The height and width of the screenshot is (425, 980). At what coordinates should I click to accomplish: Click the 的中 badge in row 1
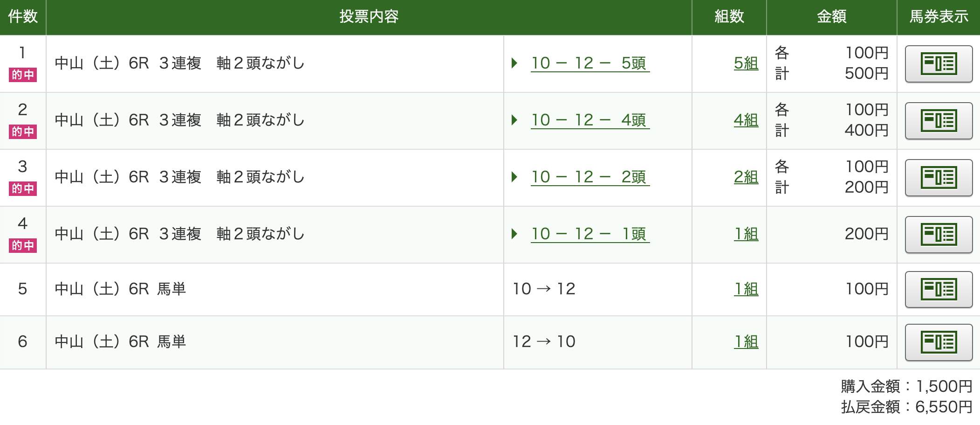click(x=23, y=75)
